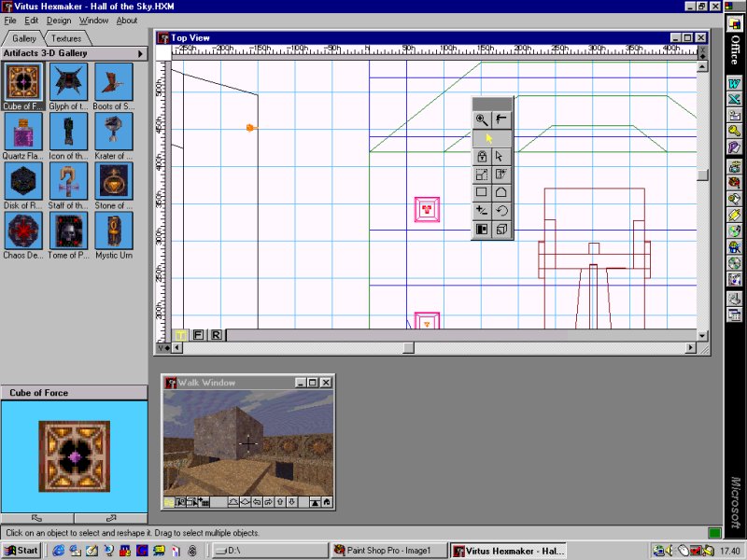Switch to the R right view button
The width and height of the screenshot is (747, 560).
point(216,335)
